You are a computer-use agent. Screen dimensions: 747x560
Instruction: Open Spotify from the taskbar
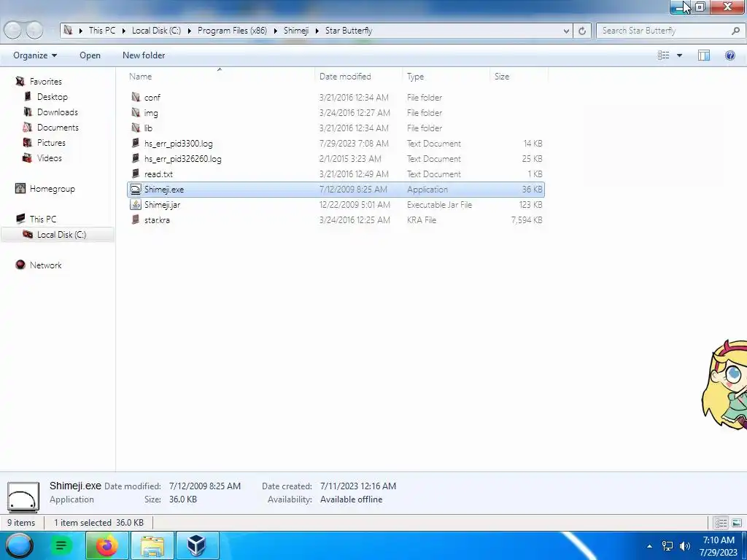tap(61, 545)
